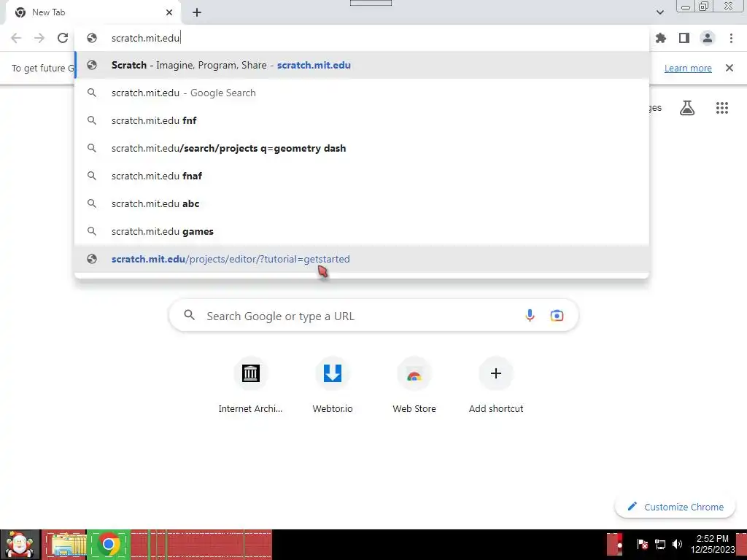Choose the scratch.mit.edu games suggestion
The width and height of the screenshot is (747, 560).
[362, 231]
